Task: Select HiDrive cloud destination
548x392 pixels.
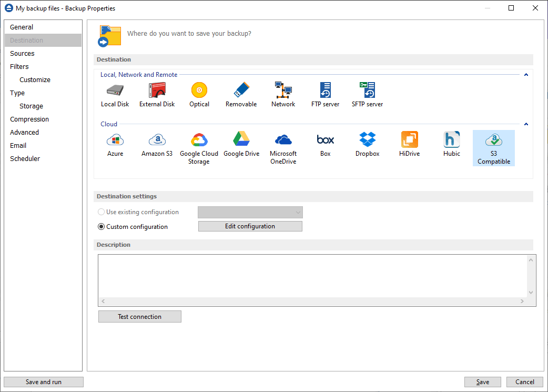Action: tap(410, 144)
